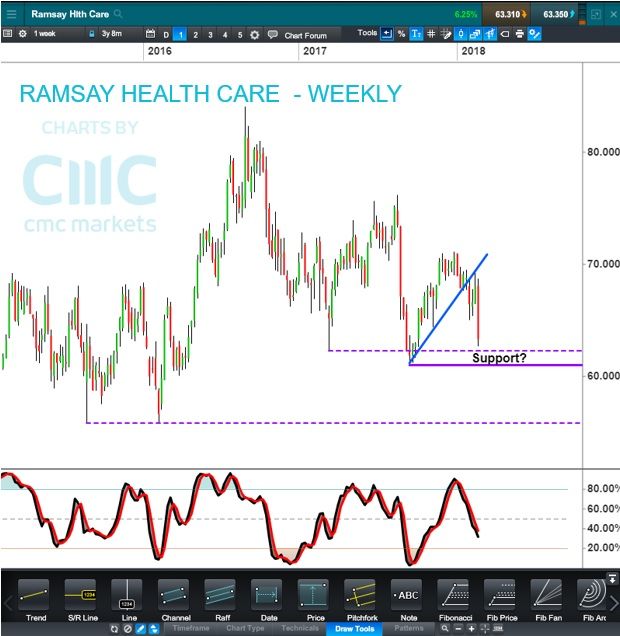Toggle the linked windows tool icon

click(x=474, y=34)
